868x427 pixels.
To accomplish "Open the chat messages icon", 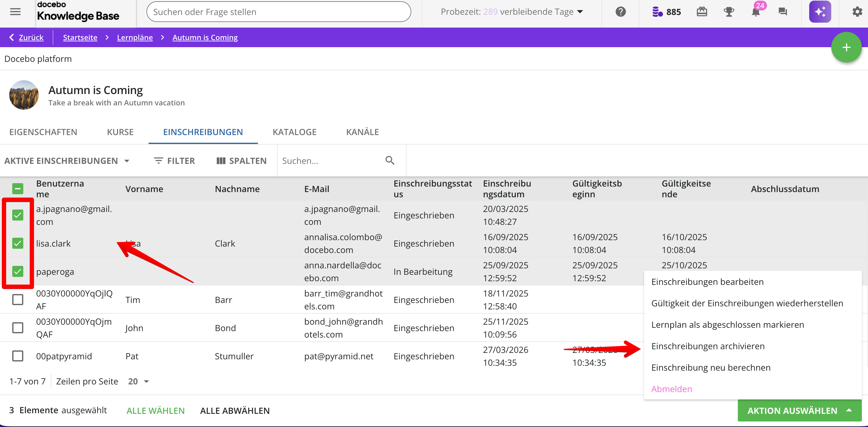I will pos(783,12).
